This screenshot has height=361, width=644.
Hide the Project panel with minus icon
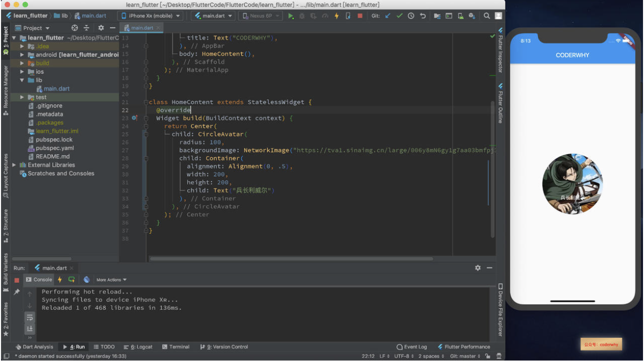113,28
